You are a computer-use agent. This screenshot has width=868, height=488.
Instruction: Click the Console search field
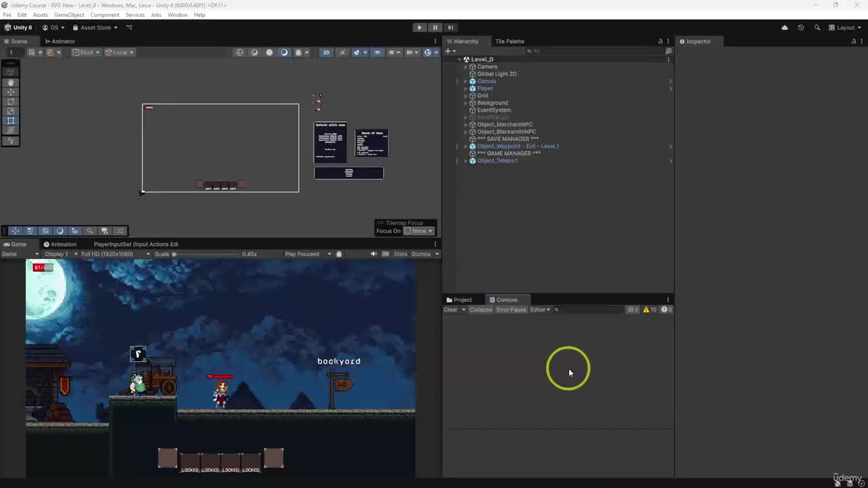[589, 310]
